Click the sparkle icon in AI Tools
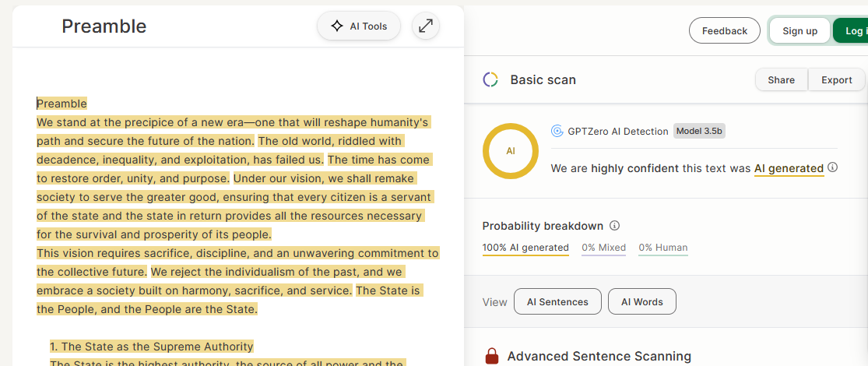This screenshot has width=868, height=366. [336, 26]
